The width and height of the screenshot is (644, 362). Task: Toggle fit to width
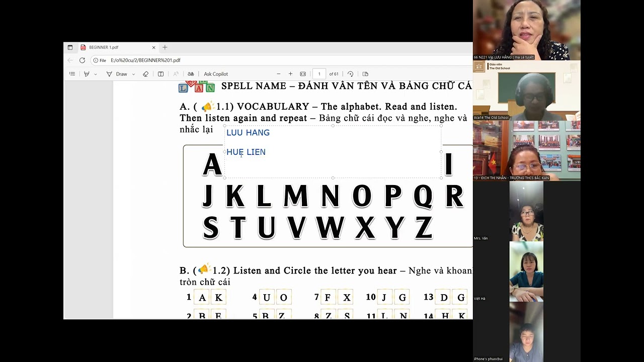click(x=303, y=74)
